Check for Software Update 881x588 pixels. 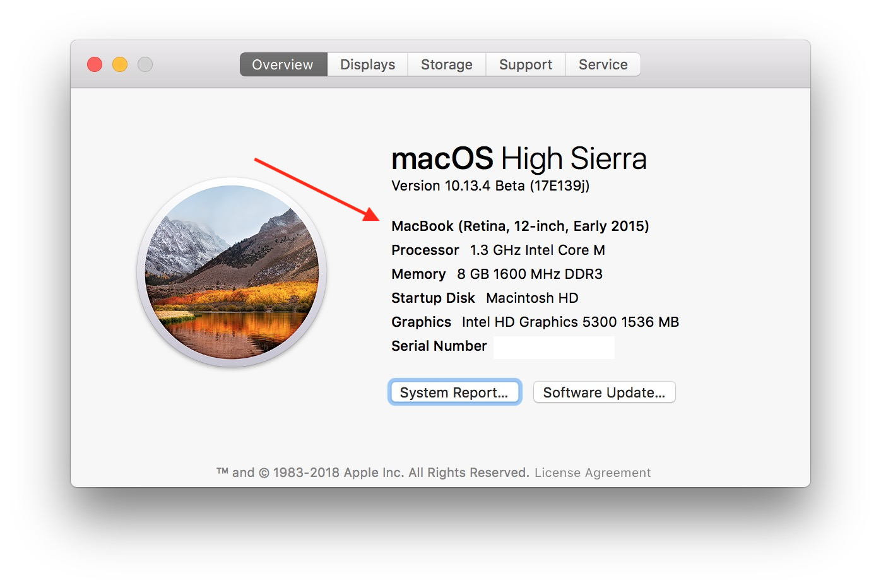(605, 392)
